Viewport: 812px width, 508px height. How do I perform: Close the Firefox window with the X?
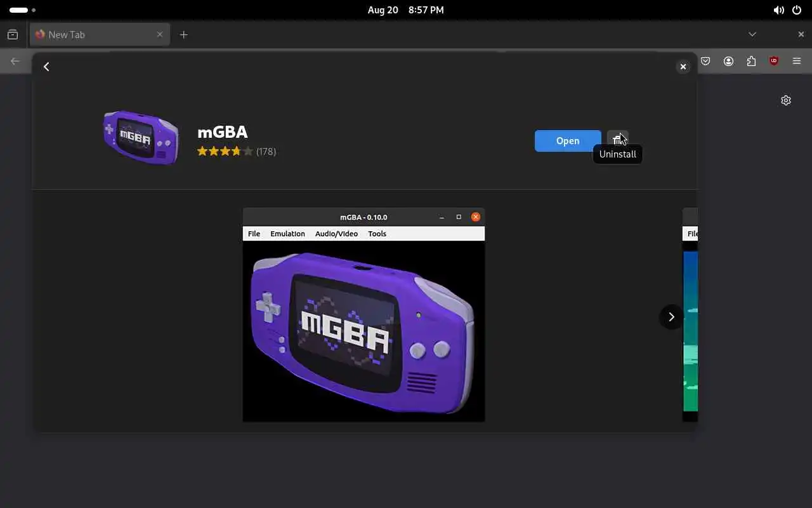click(x=801, y=34)
